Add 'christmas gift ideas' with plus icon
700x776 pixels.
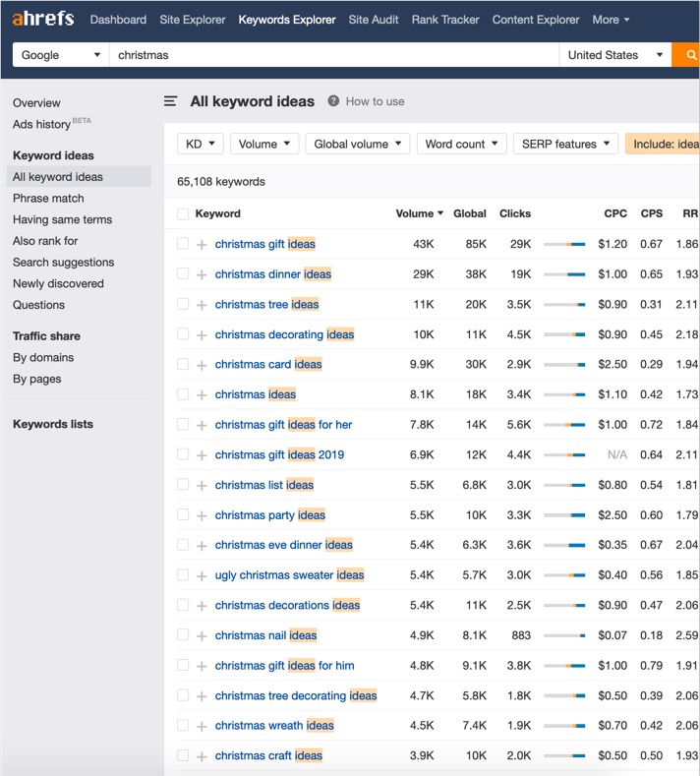tap(202, 245)
